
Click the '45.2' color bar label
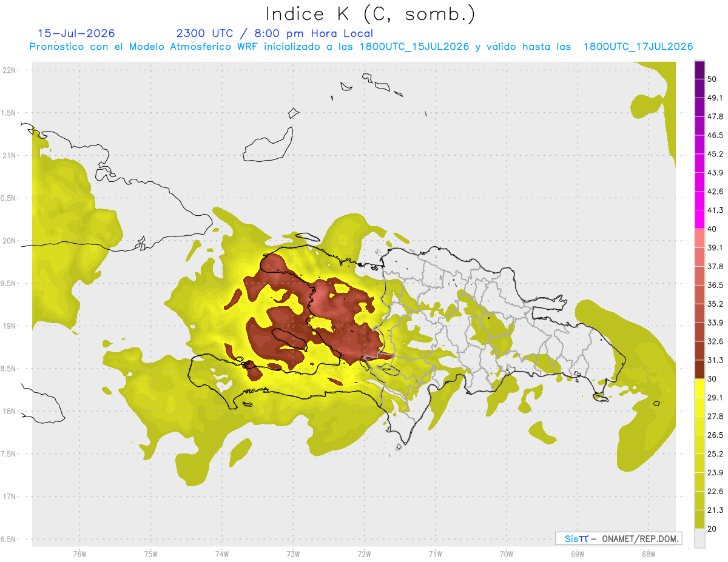click(x=715, y=154)
